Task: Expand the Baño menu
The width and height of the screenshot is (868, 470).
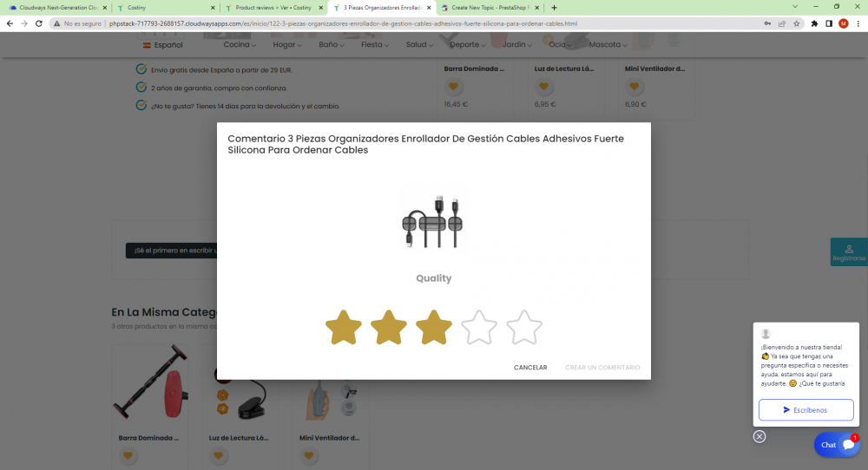Action: [x=331, y=45]
